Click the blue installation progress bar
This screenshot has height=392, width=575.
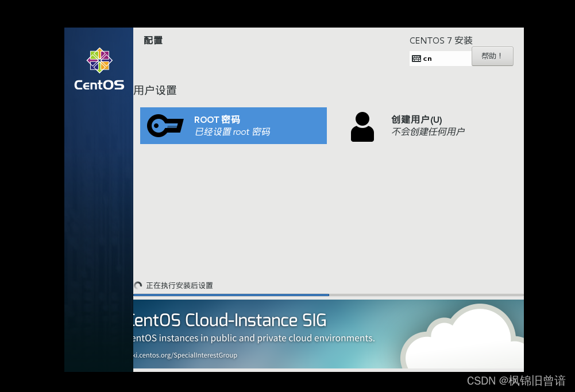click(x=230, y=295)
